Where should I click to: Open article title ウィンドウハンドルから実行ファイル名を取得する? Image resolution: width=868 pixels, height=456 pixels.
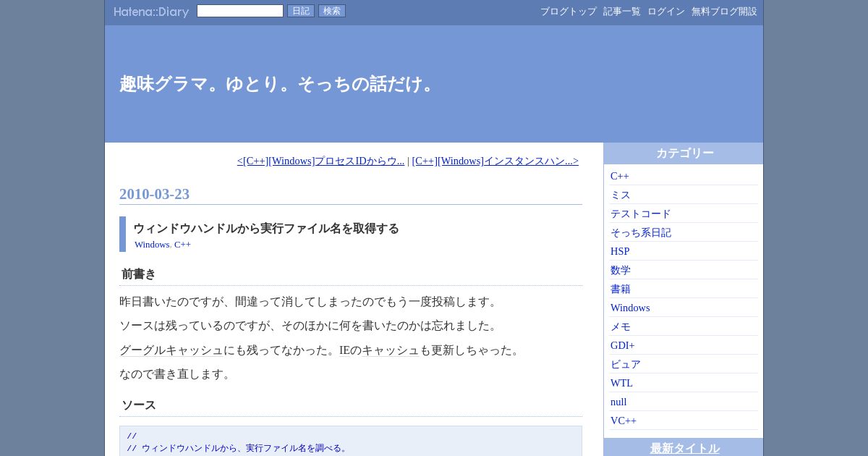pyautogui.click(x=266, y=229)
